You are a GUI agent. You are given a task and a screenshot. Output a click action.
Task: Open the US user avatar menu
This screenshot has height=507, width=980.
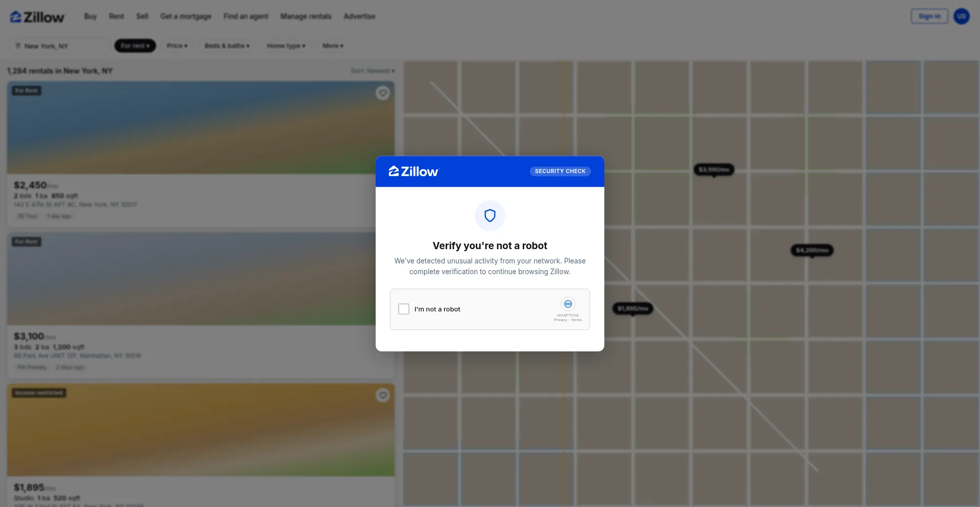tap(962, 16)
